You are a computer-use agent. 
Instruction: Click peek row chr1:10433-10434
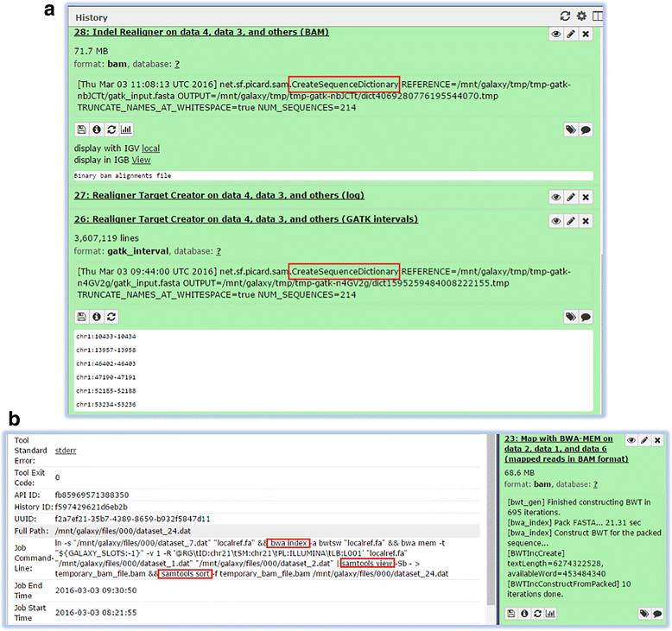(x=106, y=337)
